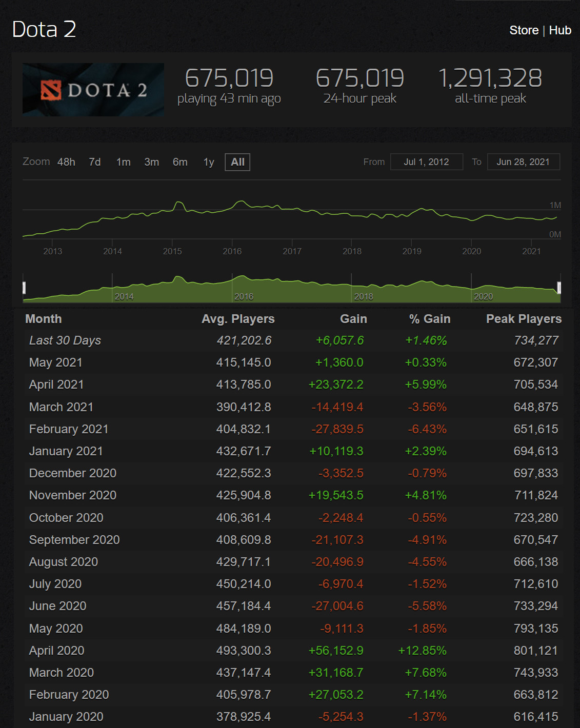Click the Avg. Players column header
This screenshot has width=580, height=728.
[238, 319]
